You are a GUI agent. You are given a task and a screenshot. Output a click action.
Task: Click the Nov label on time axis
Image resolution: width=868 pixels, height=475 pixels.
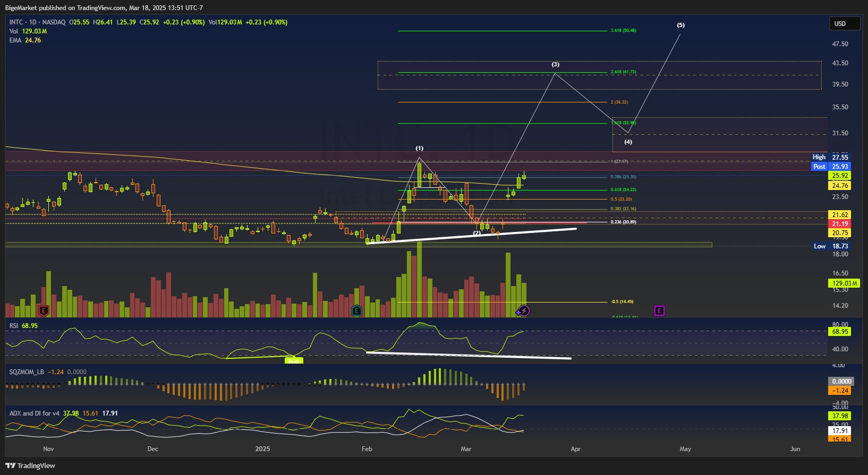click(x=48, y=449)
